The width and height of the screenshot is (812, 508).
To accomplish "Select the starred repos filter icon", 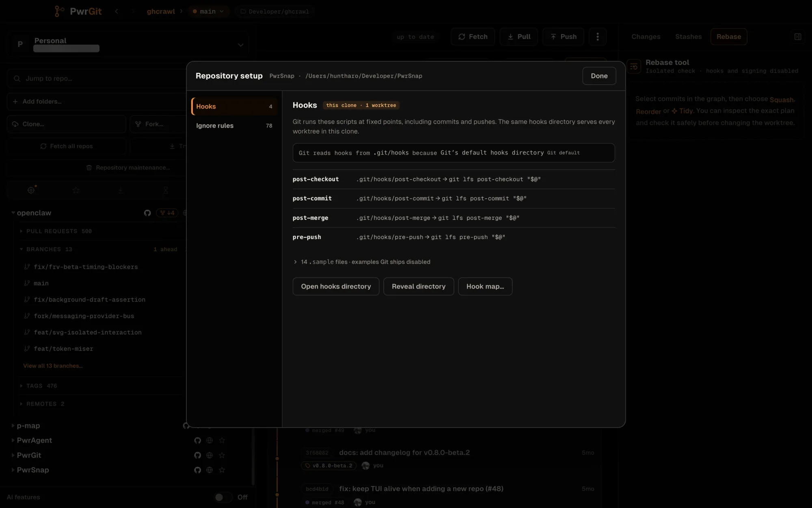I will point(76,190).
